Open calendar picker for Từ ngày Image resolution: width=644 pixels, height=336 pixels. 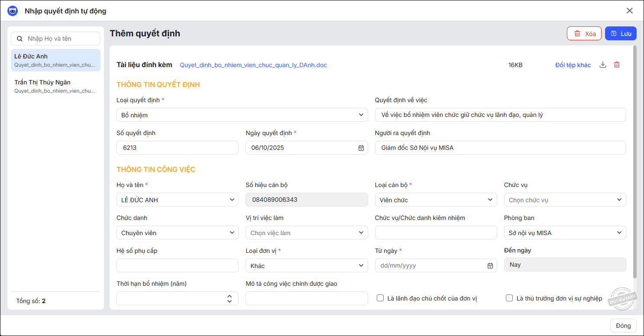point(490,266)
